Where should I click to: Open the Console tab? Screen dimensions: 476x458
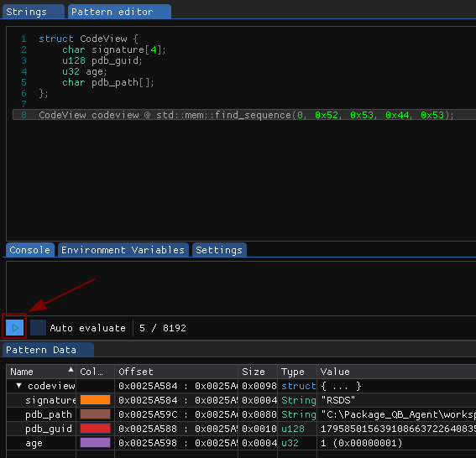tap(30, 250)
